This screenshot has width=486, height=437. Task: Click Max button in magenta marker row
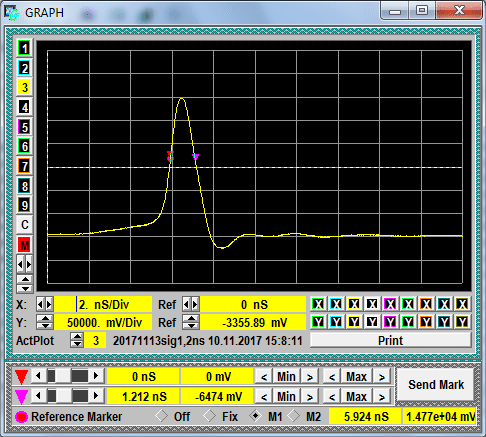(356, 397)
